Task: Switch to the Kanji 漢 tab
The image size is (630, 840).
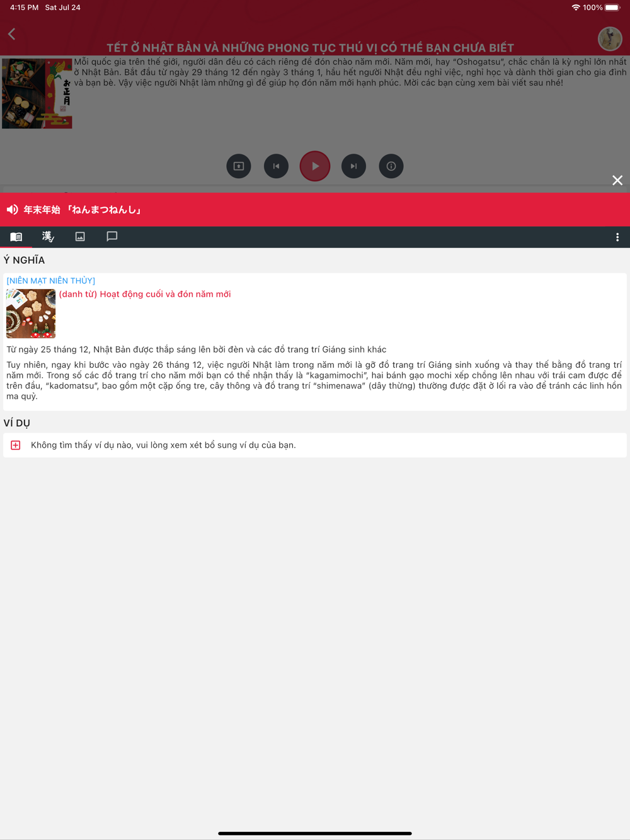Action: 48,237
